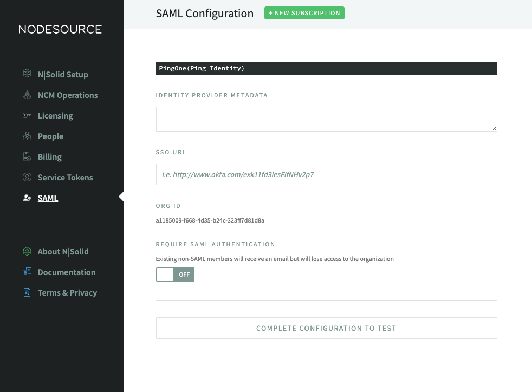Click the Org ID label
Image resolution: width=532 pixels, height=392 pixels.
(168, 206)
